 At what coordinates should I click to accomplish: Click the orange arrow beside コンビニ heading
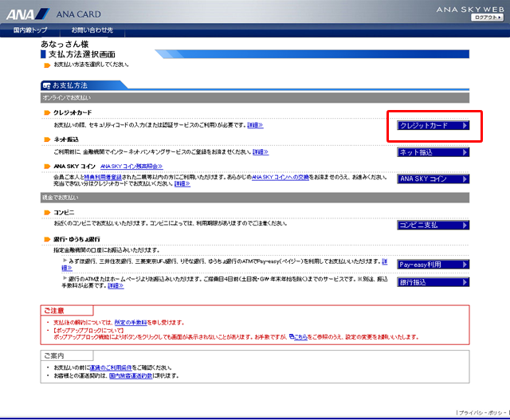point(47,213)
